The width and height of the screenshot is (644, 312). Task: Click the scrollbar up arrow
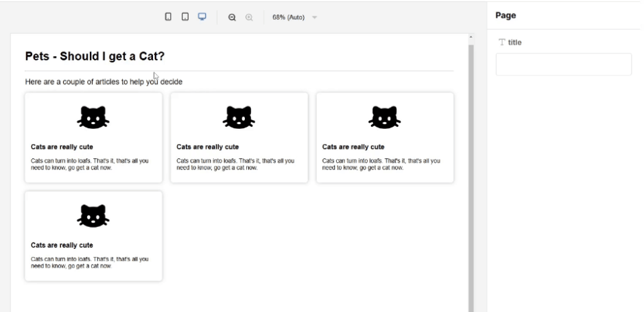tap(470, 37)
